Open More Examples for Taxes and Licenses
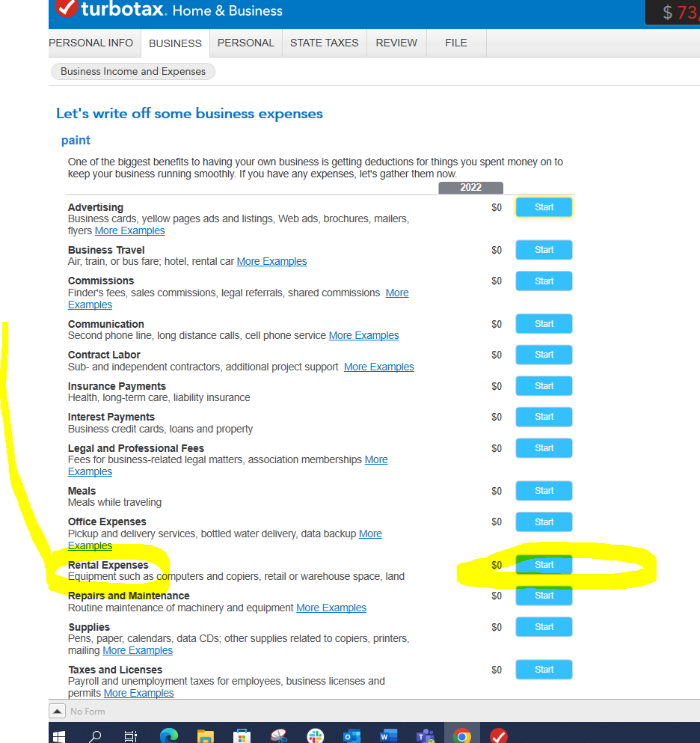The height and width of the screenshot is (743, 700). click(139, 694)
